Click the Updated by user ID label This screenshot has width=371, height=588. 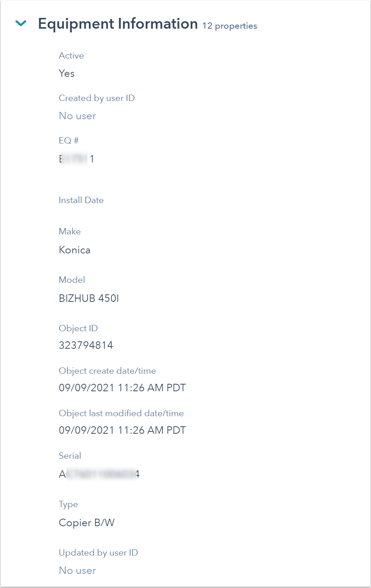pos(98,553)
